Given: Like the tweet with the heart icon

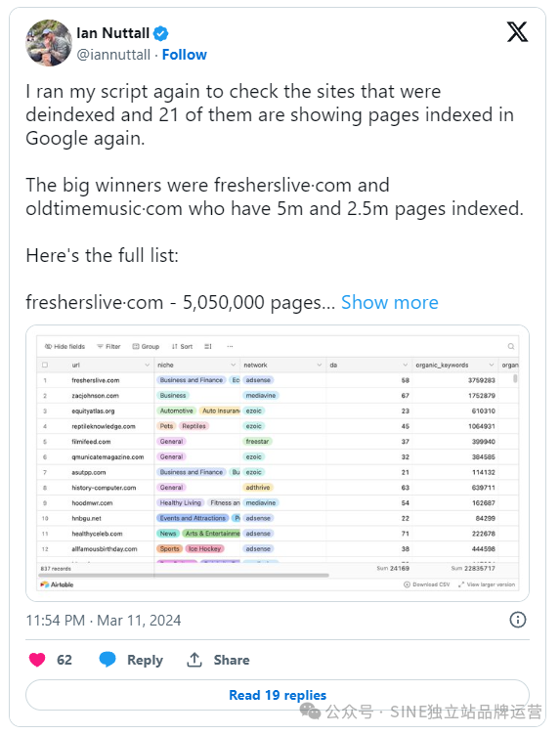Looking at the screenshot, I should [x=37, y=660].
